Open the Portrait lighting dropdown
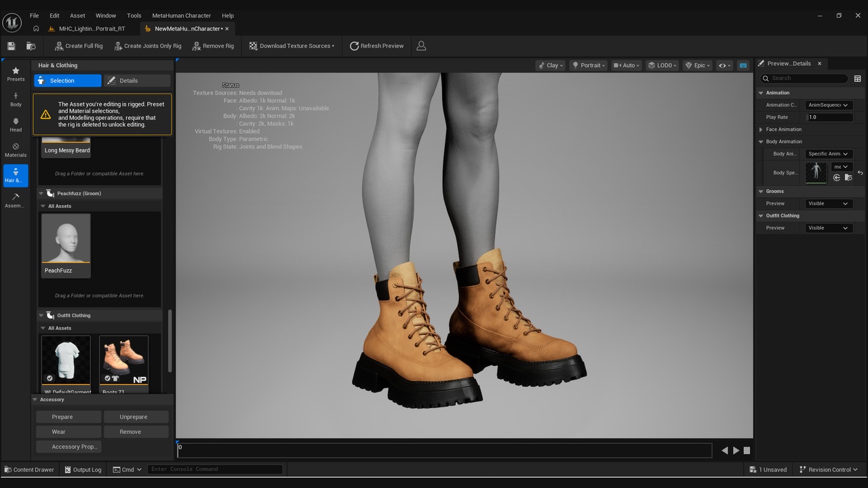The image size is (868, 488). click(589, 66)
